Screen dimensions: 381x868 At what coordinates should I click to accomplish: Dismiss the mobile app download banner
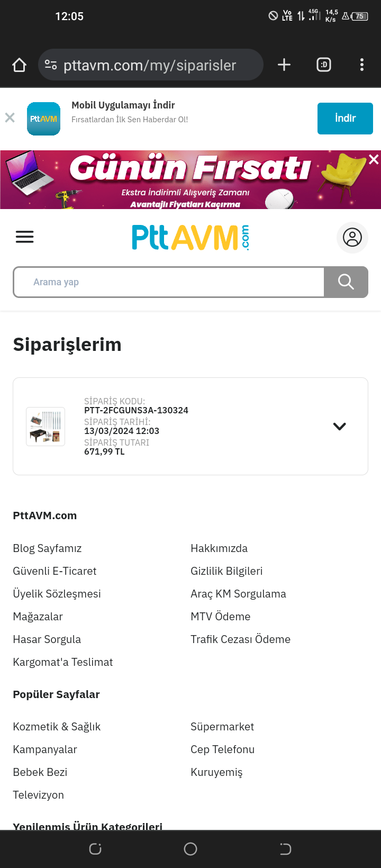pyautogui.click(x=10, y=117)
